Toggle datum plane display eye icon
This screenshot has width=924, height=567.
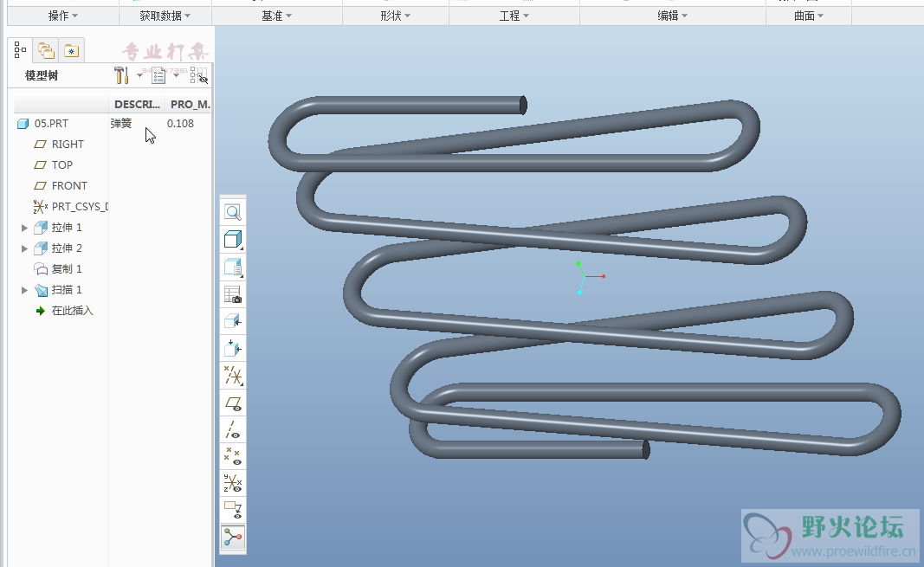coord(233,403)
